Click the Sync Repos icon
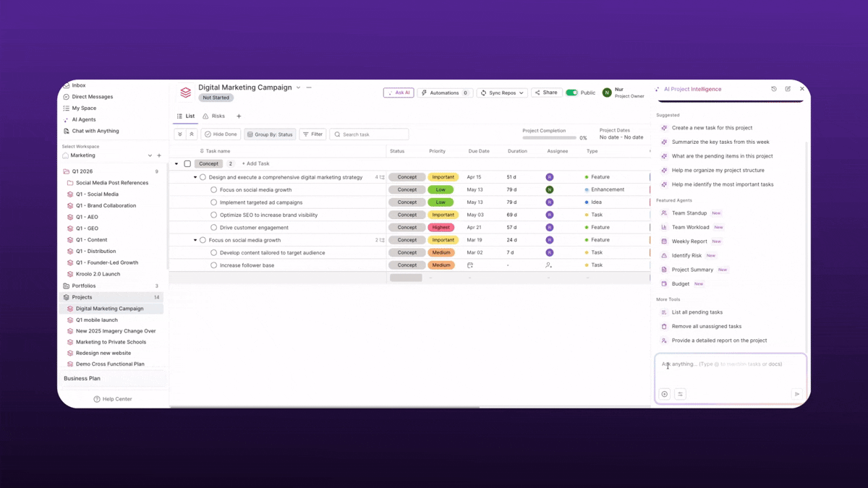 click(483, 93)
